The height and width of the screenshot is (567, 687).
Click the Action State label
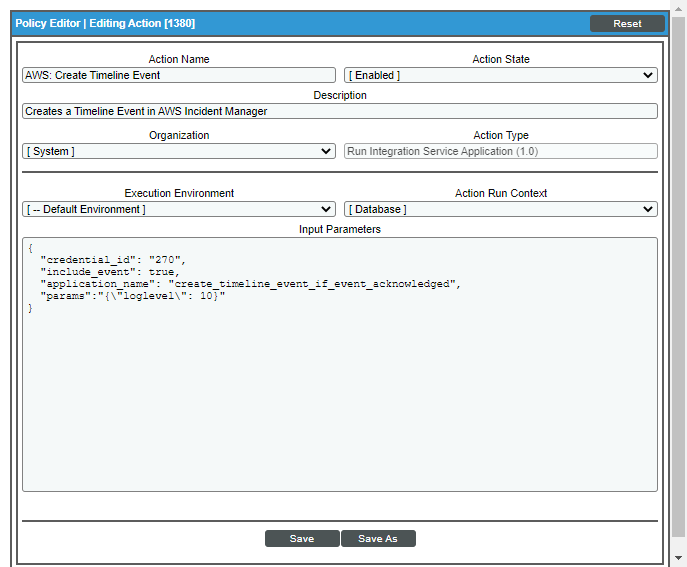(501, 59)
